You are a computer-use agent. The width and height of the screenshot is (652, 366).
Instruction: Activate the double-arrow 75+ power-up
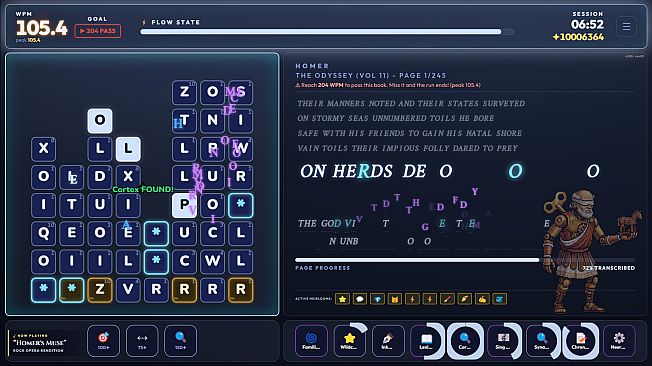[142, 341]
